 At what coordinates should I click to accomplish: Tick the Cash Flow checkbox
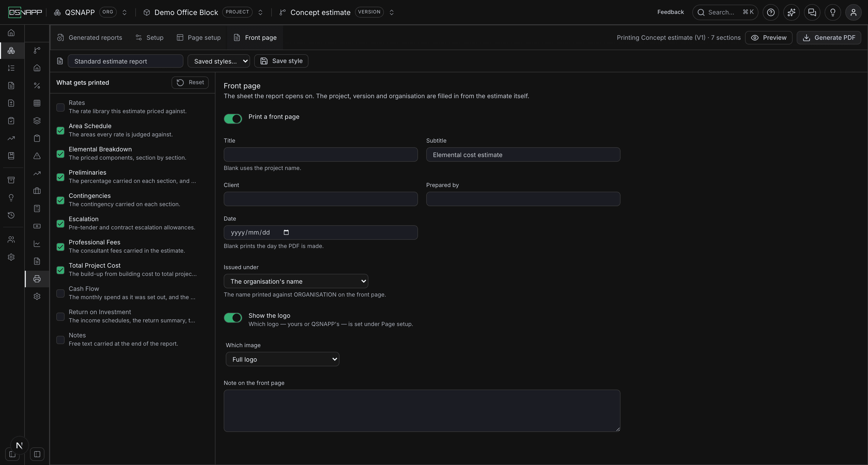[60, 293]
